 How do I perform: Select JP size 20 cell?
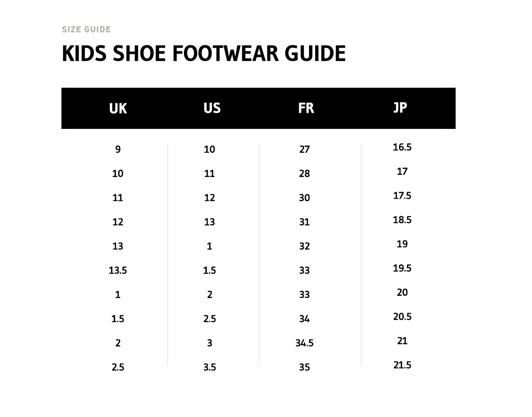(x=402, y=292)
